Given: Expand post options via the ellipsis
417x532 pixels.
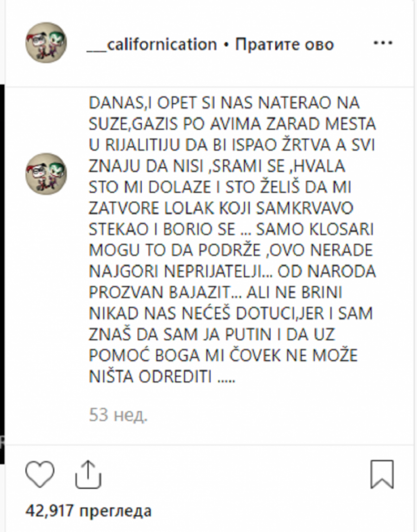Looking at the screenshot, I should pyautogui.click(x=383, y=43).
